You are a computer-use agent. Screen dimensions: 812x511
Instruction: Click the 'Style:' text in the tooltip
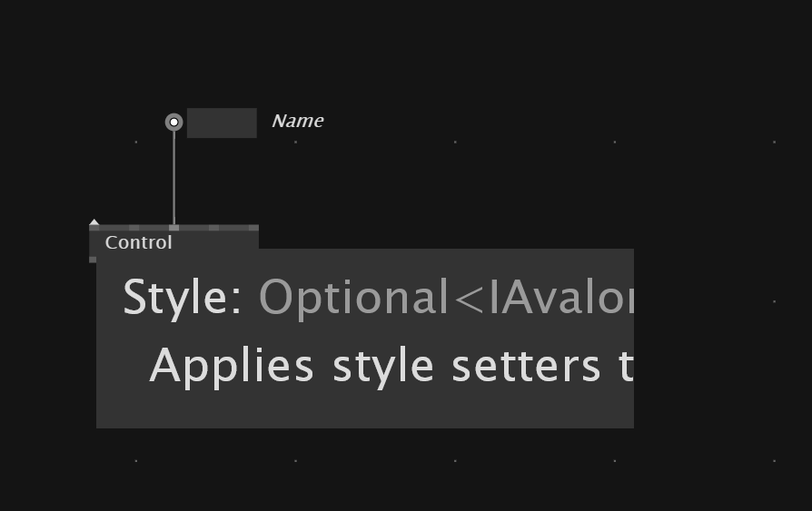[182, 297]
